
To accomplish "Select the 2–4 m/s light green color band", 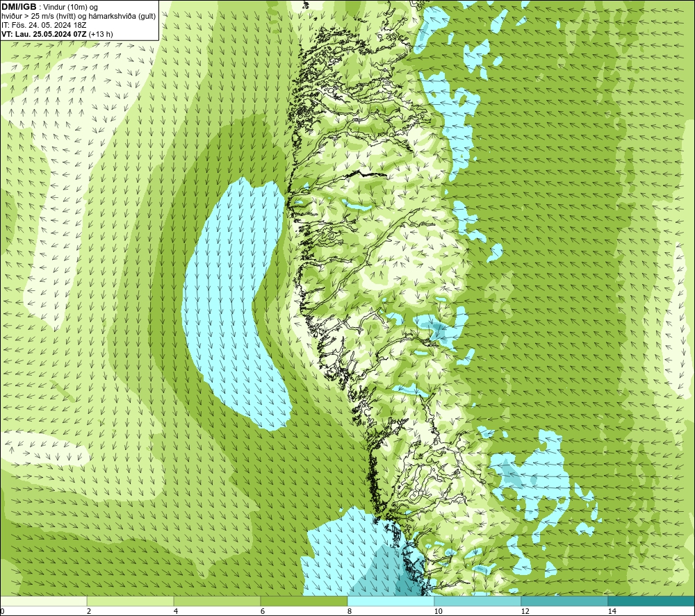I will (131, 601).
